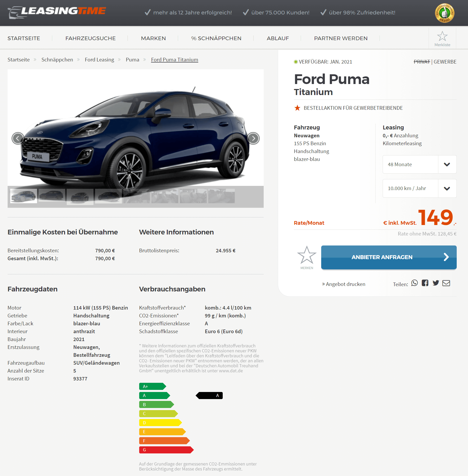Click main Ford Puma car image
Image resolution: width=468 pixels, height=476 pixels.
pos(136,128)
